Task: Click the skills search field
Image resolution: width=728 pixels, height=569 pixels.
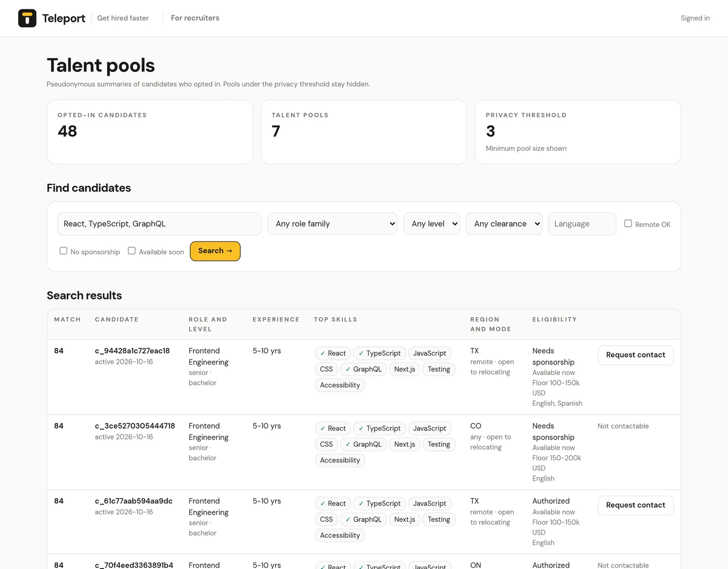Action: 159,224
